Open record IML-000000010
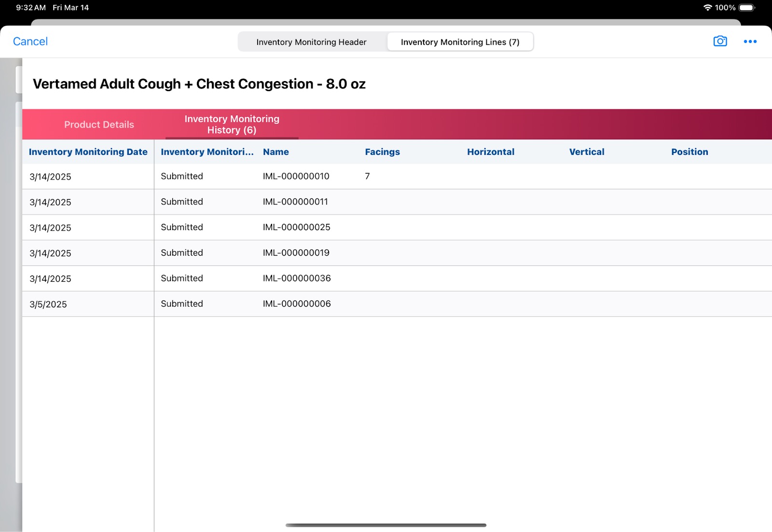772x532 pixels. [x=296, y=177]
